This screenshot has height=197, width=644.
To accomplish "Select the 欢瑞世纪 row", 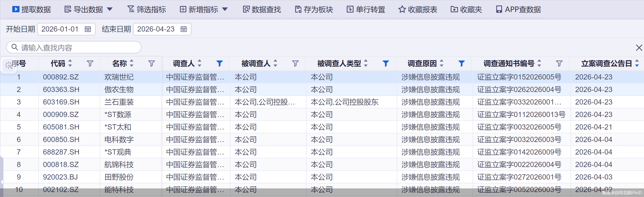I will 119,77.
